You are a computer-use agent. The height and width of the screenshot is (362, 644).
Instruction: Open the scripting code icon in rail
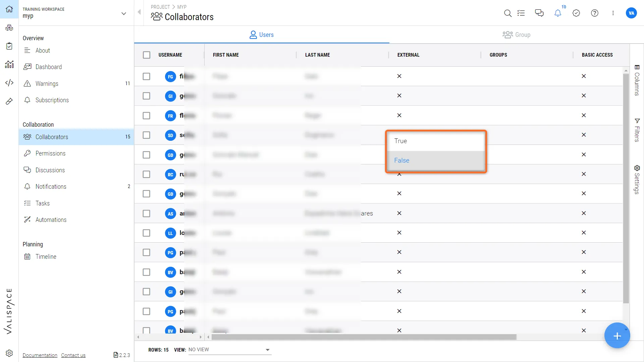pyautogui.click(x=9, y=82)
